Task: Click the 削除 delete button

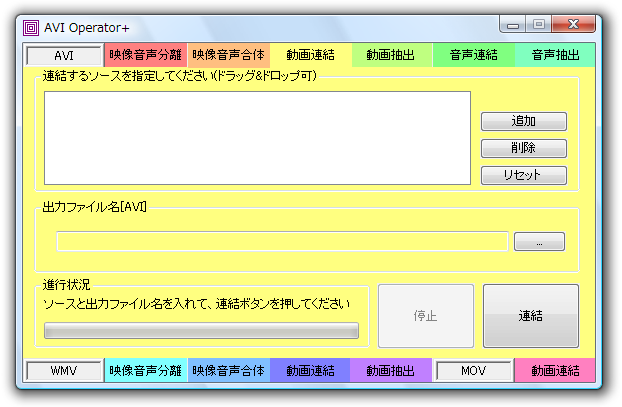Action: click(524, 148)
